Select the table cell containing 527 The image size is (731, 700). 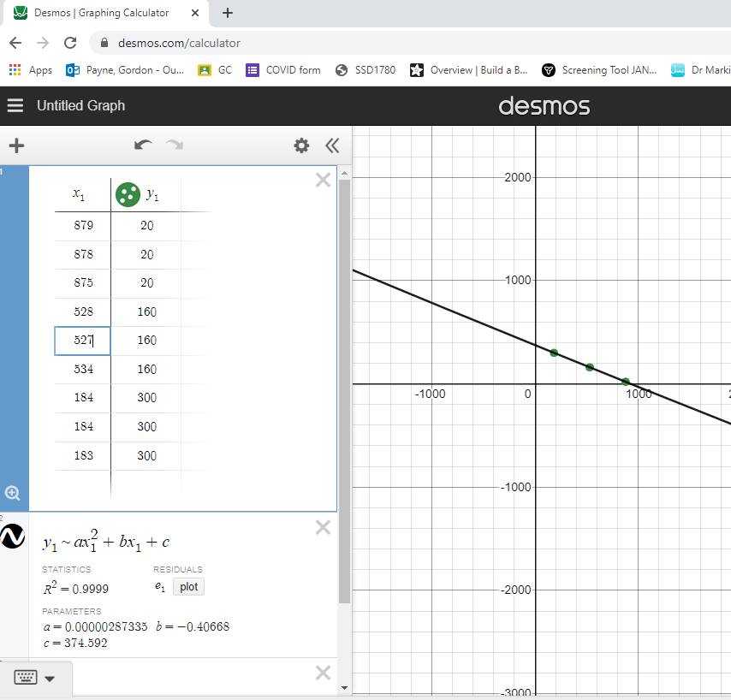coord(82,341)
